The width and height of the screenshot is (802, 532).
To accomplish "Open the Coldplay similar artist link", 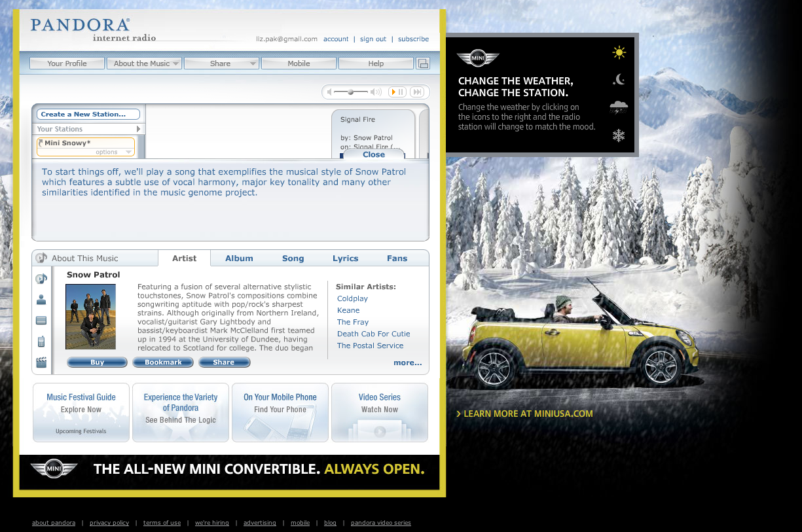I will click(x=352, y=298).
